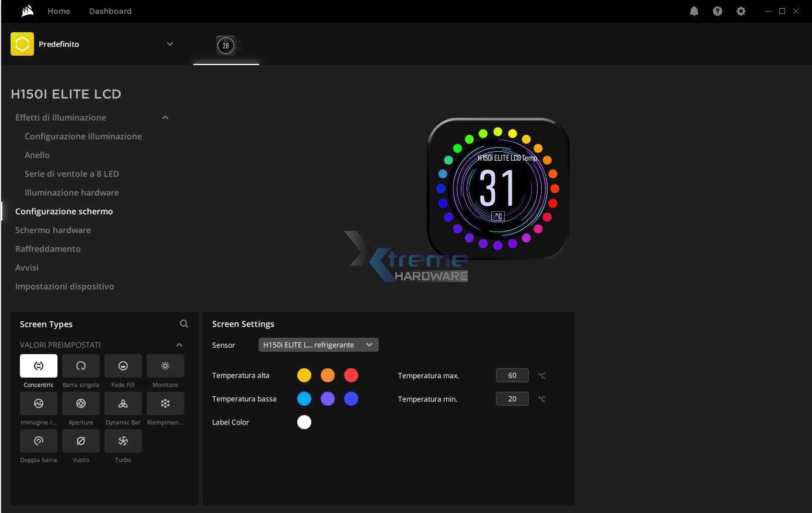
Task: Select the Turbo screen type
Action: click(123, 441)
